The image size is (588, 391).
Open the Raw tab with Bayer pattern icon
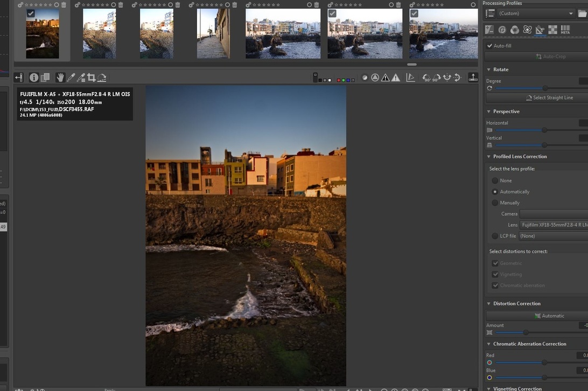coord(552,30)
